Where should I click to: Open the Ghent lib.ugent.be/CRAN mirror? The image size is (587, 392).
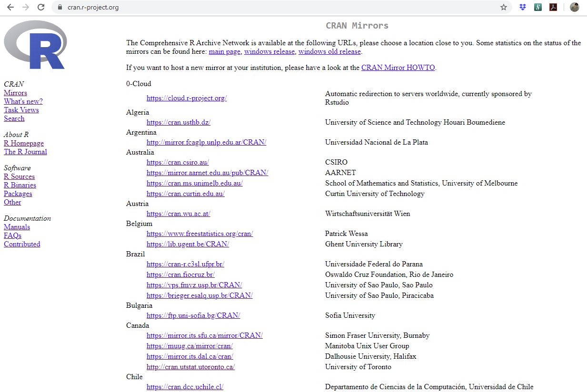click(x=188, y=244)
